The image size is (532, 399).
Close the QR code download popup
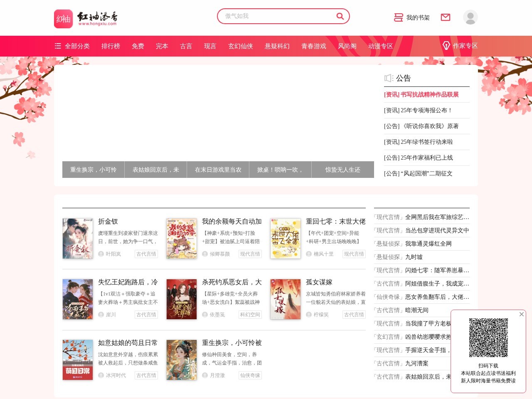[x=521, y=314]
